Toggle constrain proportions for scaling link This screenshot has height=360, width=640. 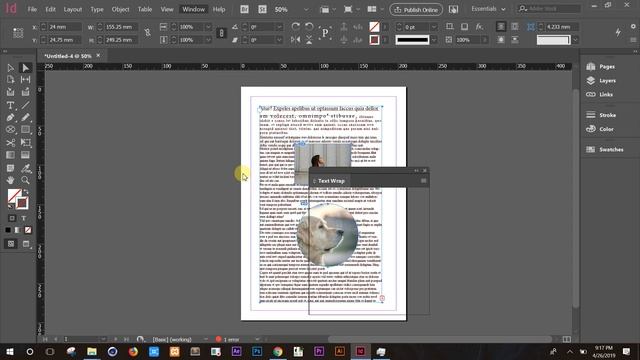point(221,33)
